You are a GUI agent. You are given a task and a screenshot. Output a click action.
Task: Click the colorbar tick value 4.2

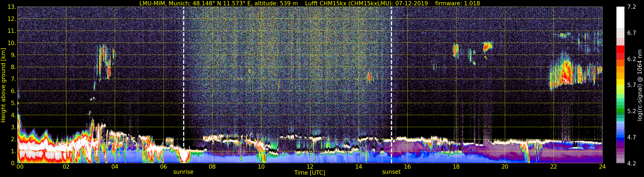click(632, 163)
